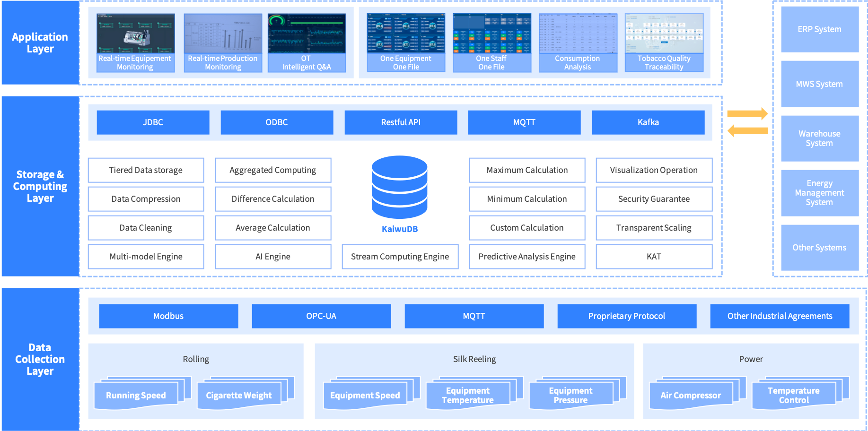Select the Custom Calculation box

527,228
